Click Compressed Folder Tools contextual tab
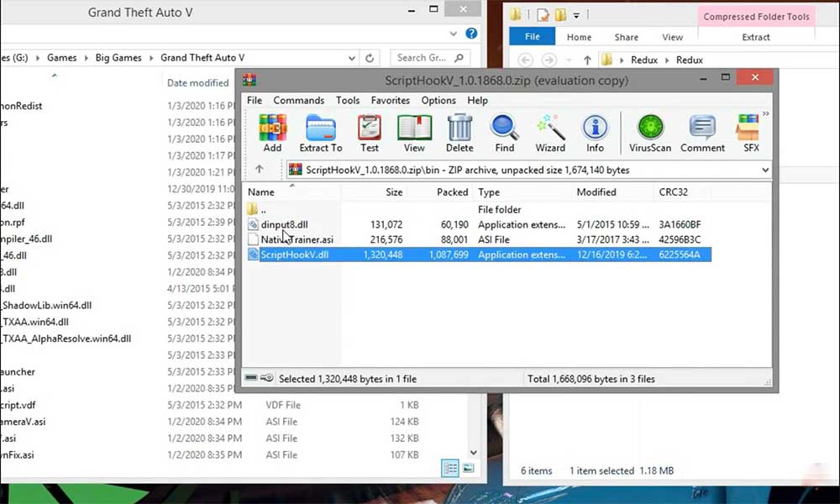This screenshot has height=504, width=840. click(757, 17)
